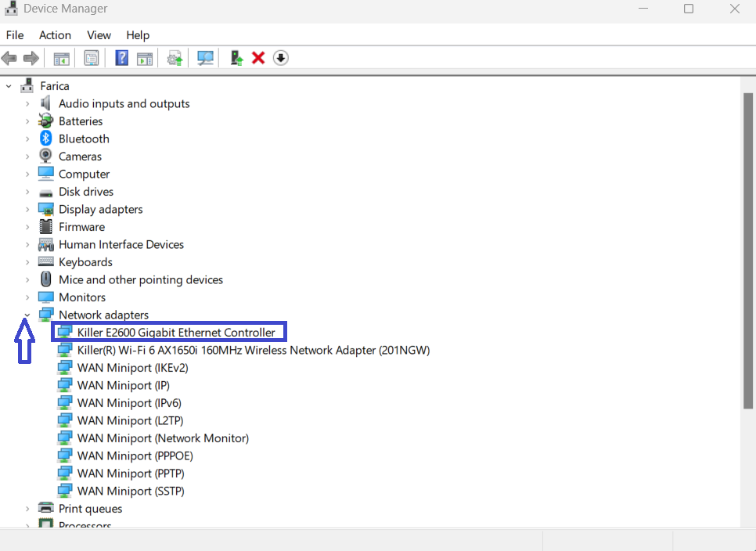Collapse the Farica root node

pyautogui.click(x=9, y=86)
